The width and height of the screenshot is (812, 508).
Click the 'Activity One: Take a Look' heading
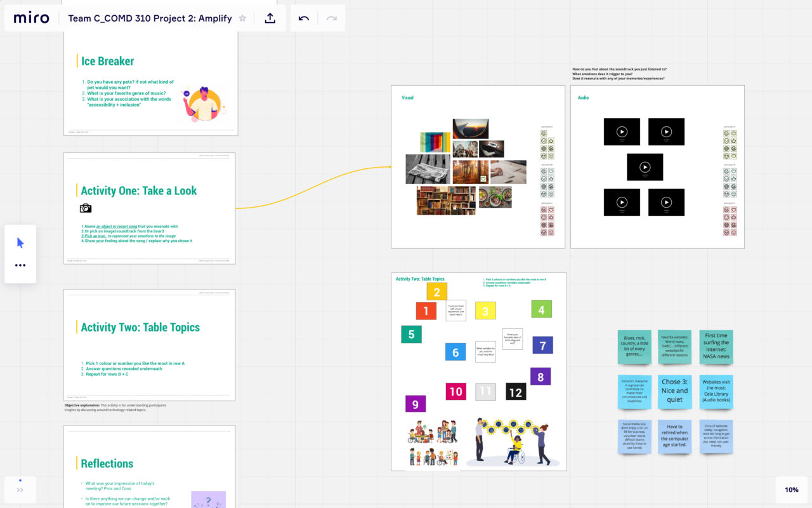point(139,190)
